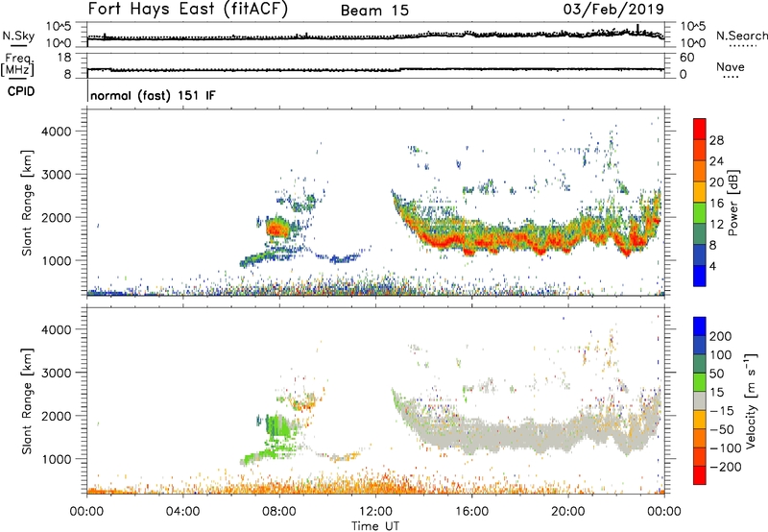Click the 'Fort Hays East (fitACF)' title
Screen dimensions: 768x532
click(x=187, y=9)
